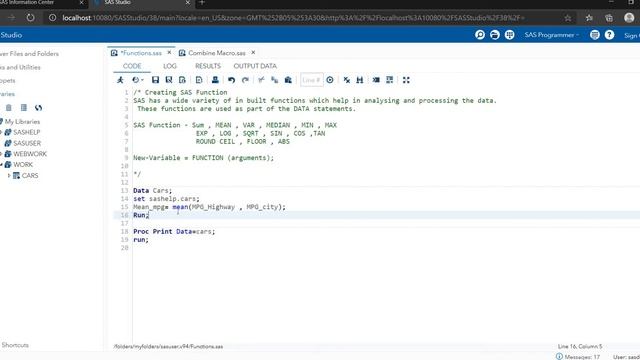640x360 pixels.
Task: Bookmark this page with the star icon
Action: 568,18
